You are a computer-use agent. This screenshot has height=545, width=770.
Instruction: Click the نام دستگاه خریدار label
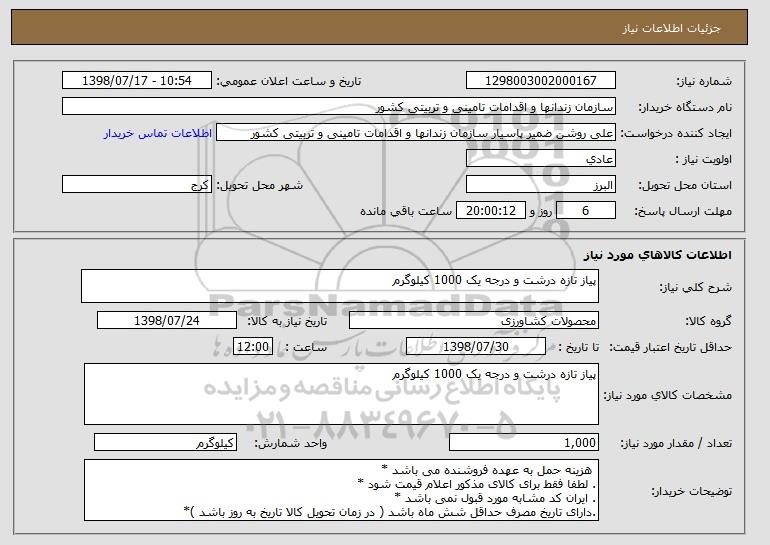685,107
